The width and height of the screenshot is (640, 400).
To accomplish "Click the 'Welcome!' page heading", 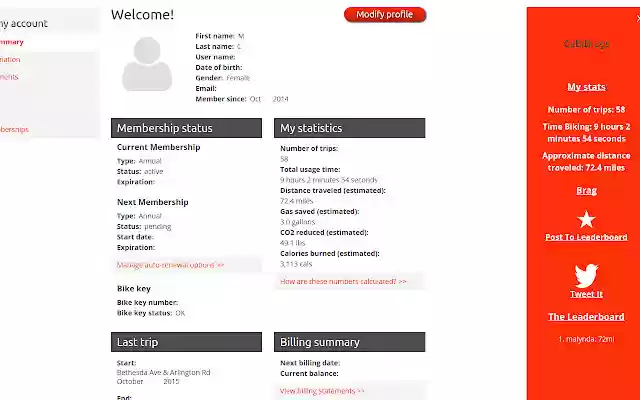I will pyautogui.click(x=142, y=15).
